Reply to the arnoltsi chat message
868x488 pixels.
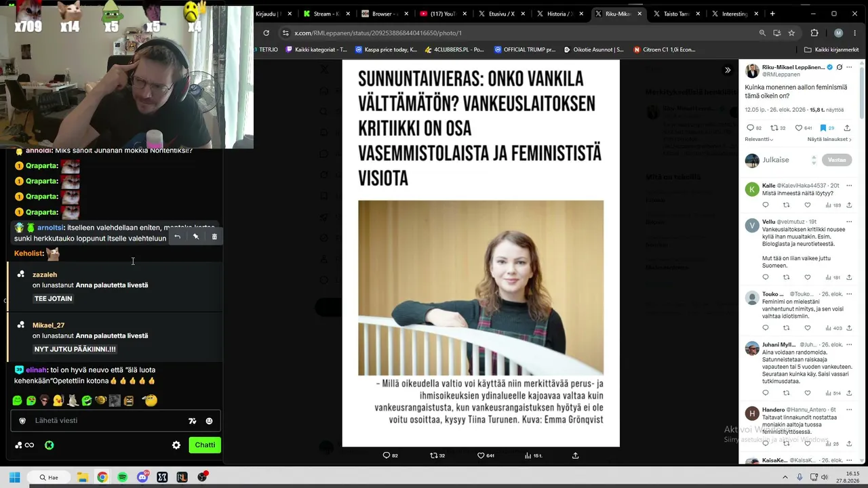point(177,237)
